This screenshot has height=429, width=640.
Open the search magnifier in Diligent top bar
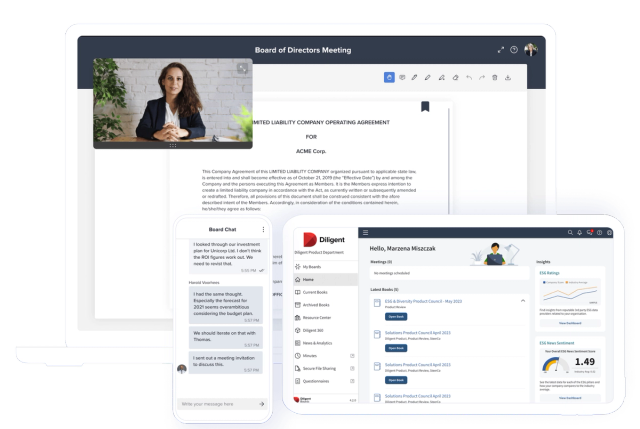570,233
